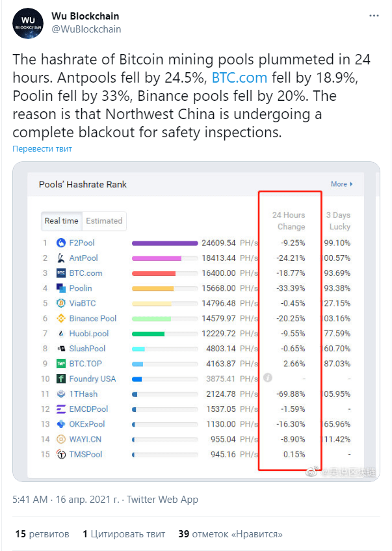Image resolution: width=392 pixels, height=551 pixels.
Task: Switch to the Estimated tab
Action: pyautogui.click(x=104, y=221)
